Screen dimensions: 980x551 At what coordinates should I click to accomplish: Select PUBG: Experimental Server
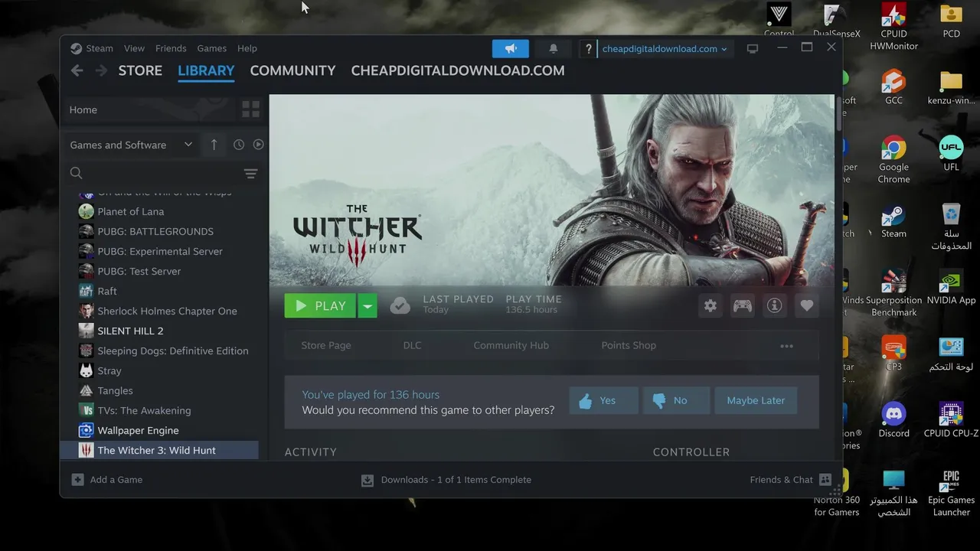(161, 251)
